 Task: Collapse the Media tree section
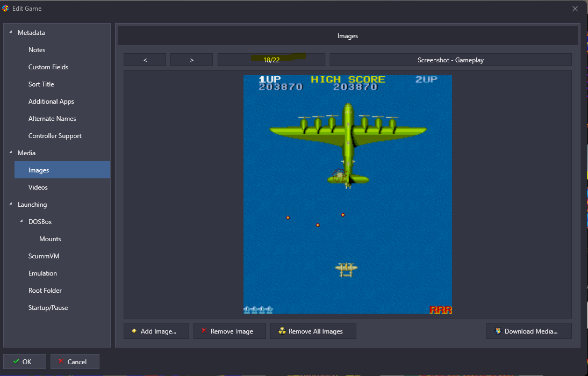click(11, 153)
